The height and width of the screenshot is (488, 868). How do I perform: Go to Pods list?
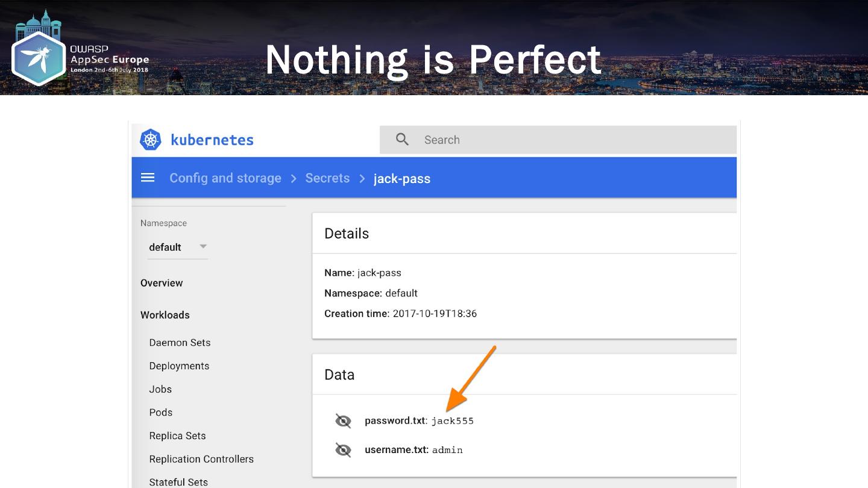161,413
